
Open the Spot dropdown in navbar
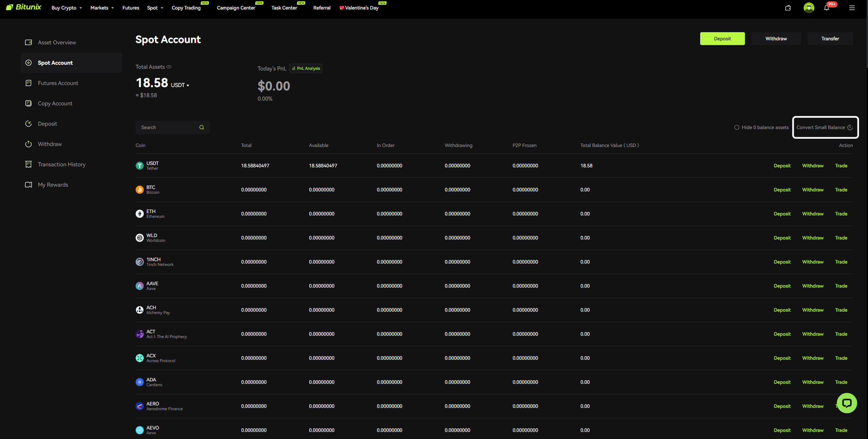click(x=155, y=8)
